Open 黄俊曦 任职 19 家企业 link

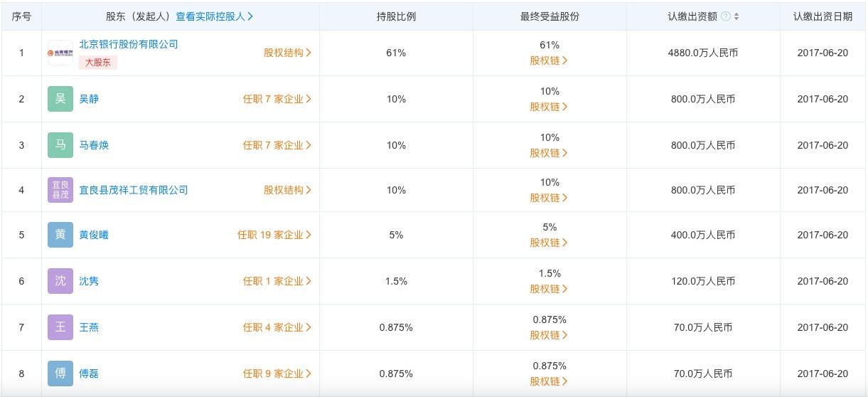coord(274,235)
